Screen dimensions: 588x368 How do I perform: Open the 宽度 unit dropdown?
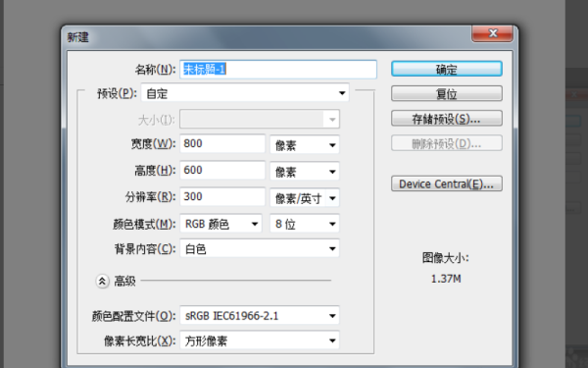[x=305, y=144]
